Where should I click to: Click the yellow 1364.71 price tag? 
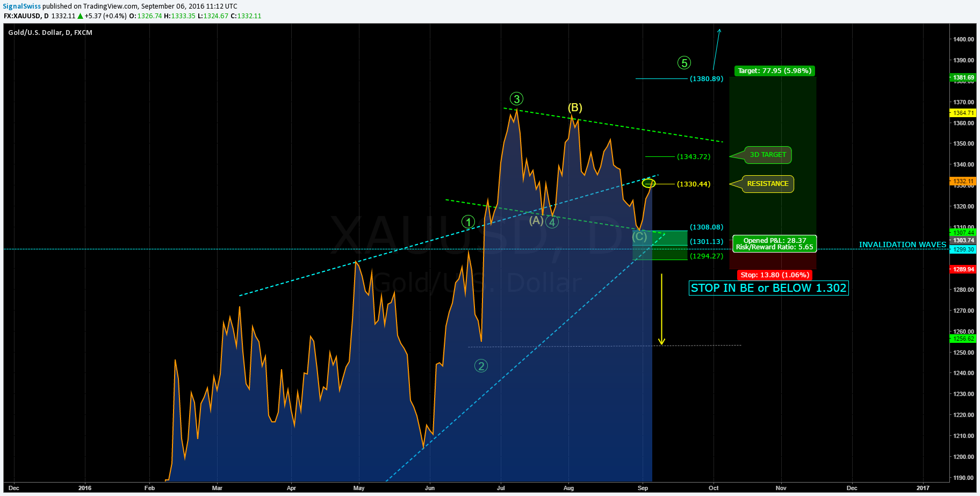[963, 113]
